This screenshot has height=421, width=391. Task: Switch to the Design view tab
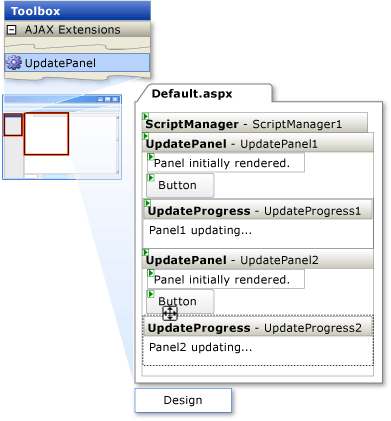[183, 400]
